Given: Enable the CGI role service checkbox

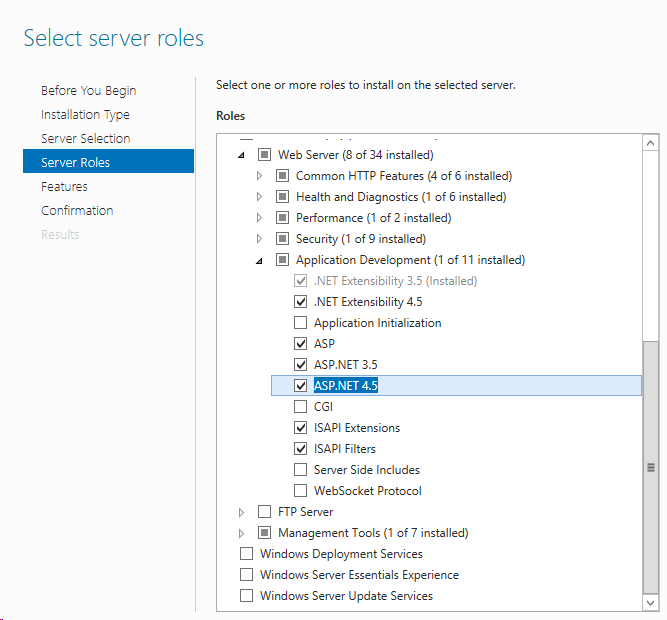Looking at the screenshot, I should pos(301,407).
